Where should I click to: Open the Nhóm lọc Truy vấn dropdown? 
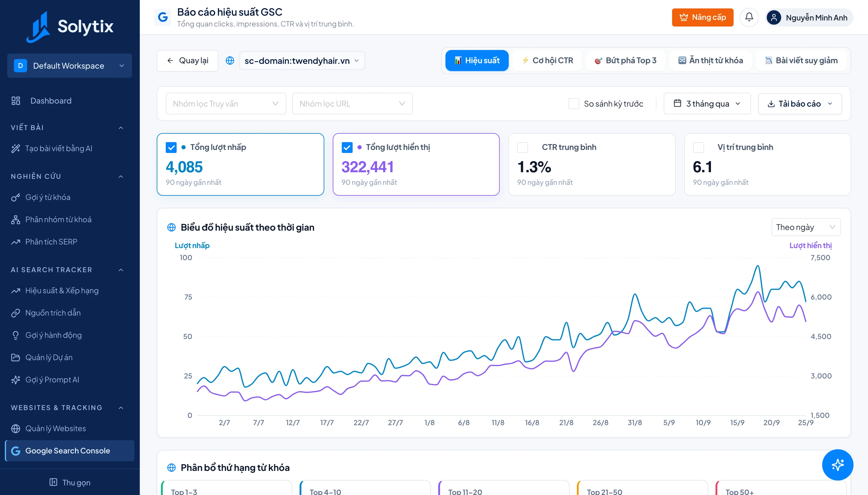(226, 104)
